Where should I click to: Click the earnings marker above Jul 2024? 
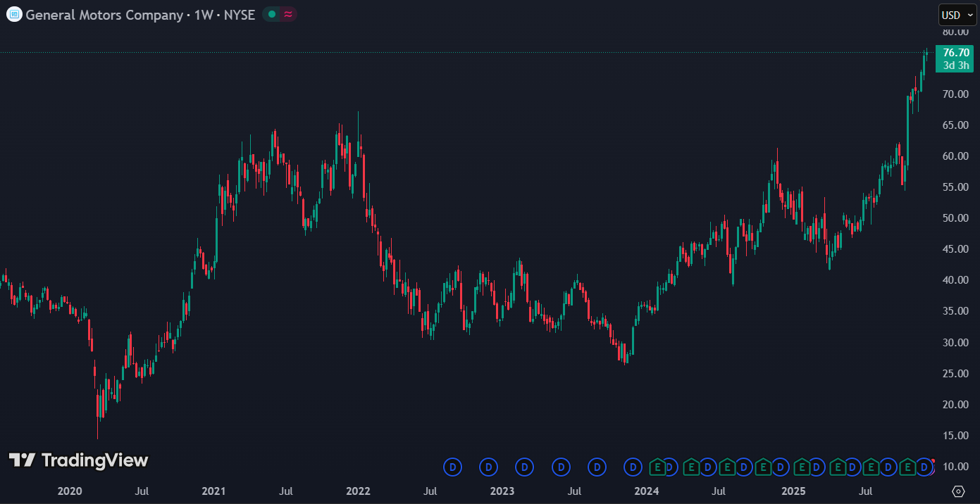click(x=727, y=466)
